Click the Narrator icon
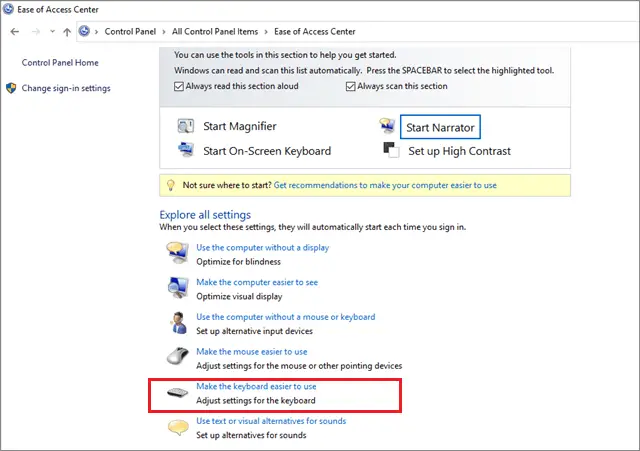Image resolution: width=640 pixels, height=451 pixels. tap(387, 126)
